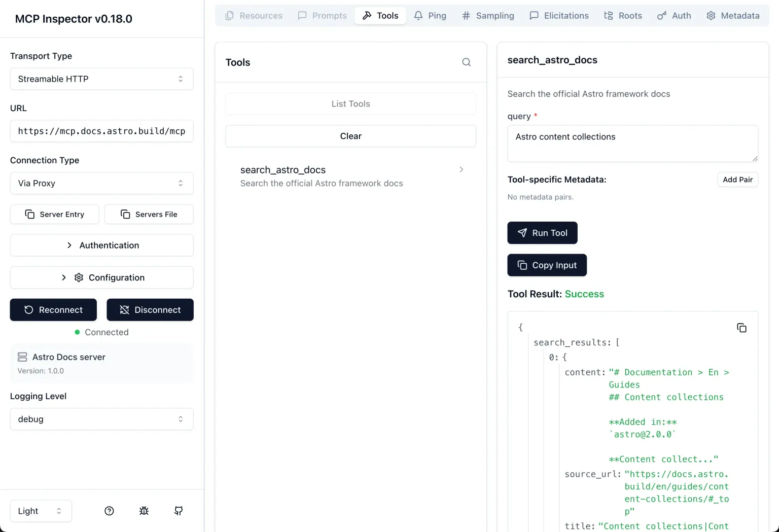Screen dimensions: 779x532
Task: Switch to the Ping tab
Action: pos(430,16)
